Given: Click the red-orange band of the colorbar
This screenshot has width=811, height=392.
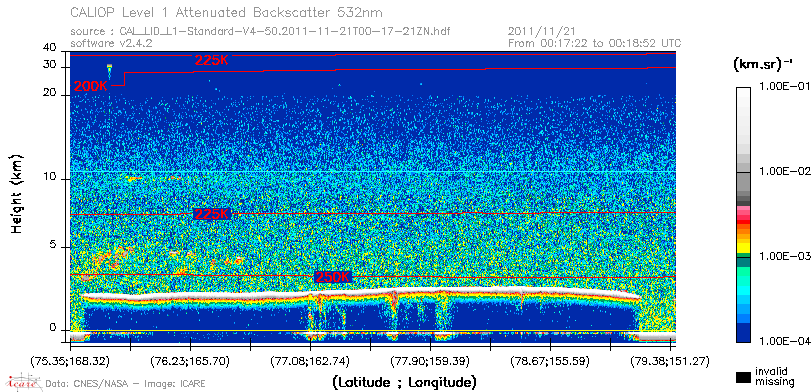Looking at the screenshot, I should [743, 225].
